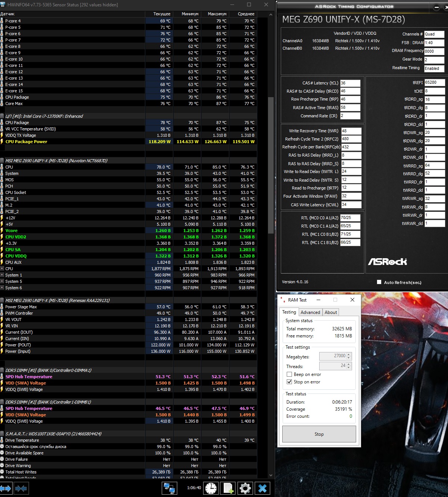Stop the running RAM test

(319, 434)
